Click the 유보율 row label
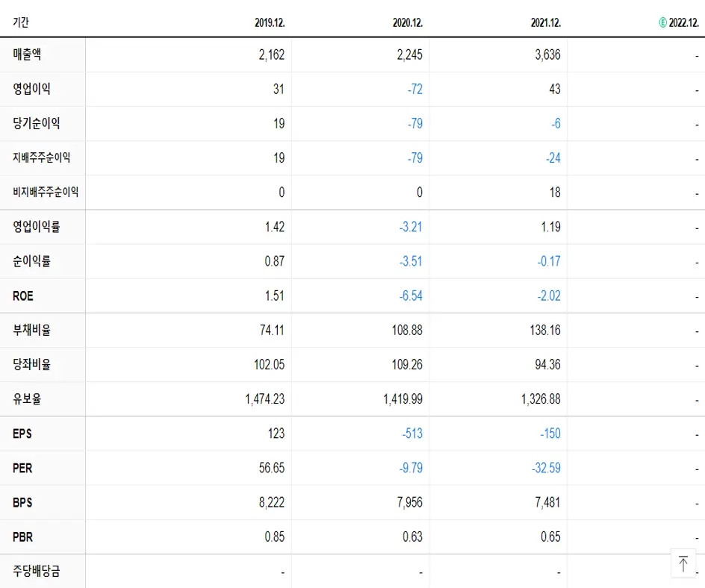 coord(27,399)
